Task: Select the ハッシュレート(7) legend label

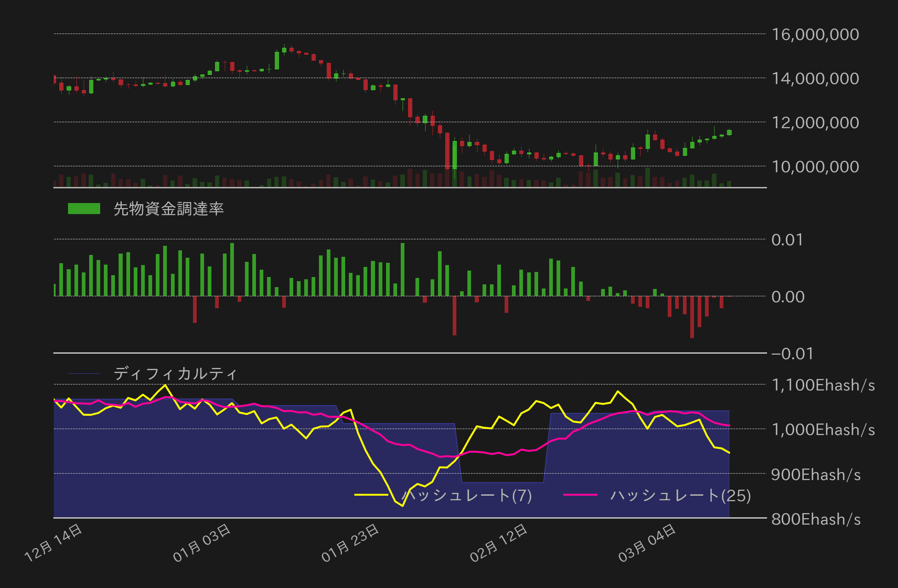Action: pyautogui.click(x=466, y=494)
